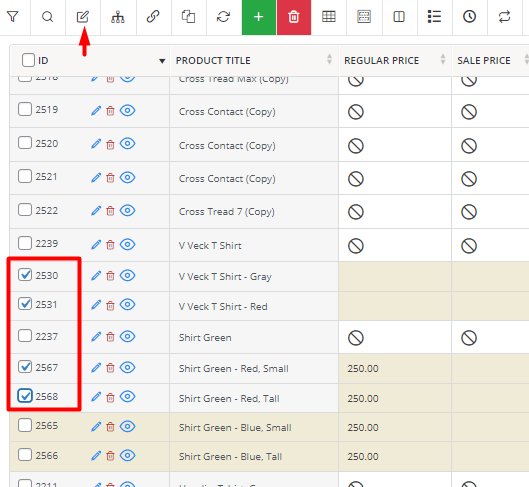Screen dimensions: 529x487
Task: Edit product 2568 with pencil icon
Action: 96,397
